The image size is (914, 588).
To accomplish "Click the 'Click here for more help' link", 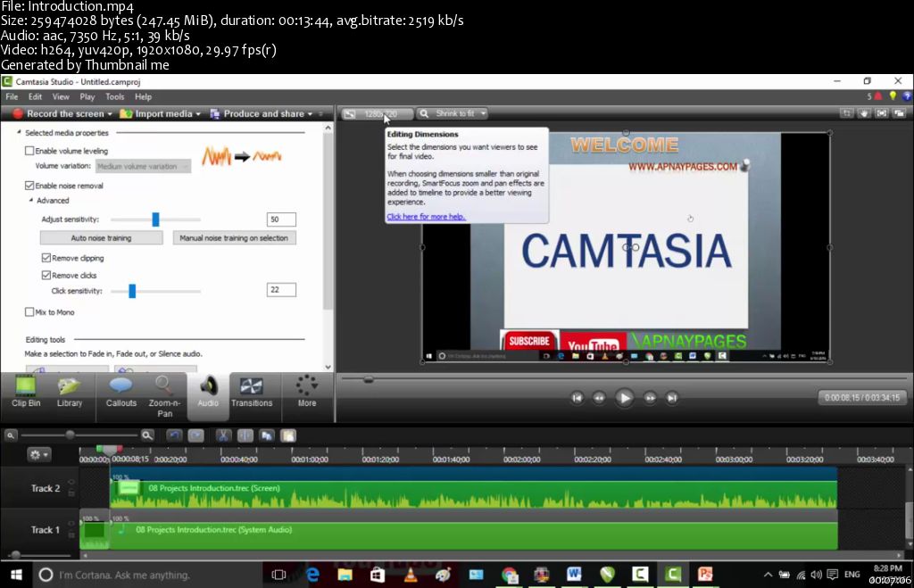I will (426, 217).
